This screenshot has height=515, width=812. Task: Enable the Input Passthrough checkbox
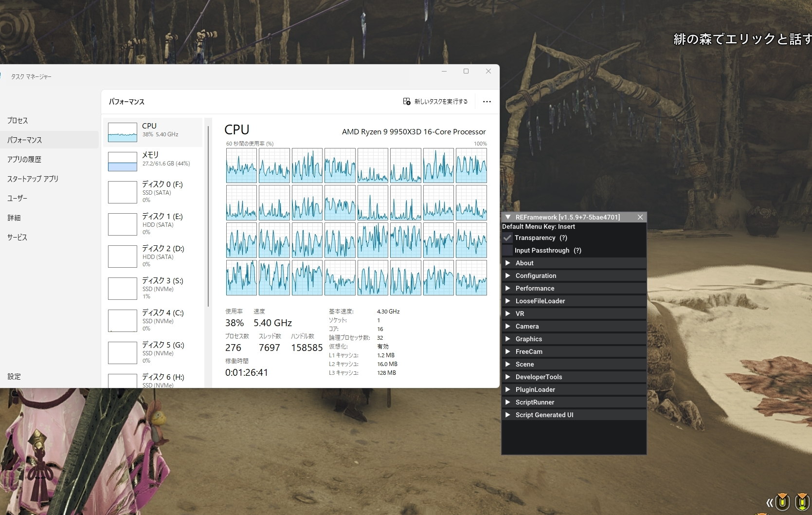click(x=507, y=250)
